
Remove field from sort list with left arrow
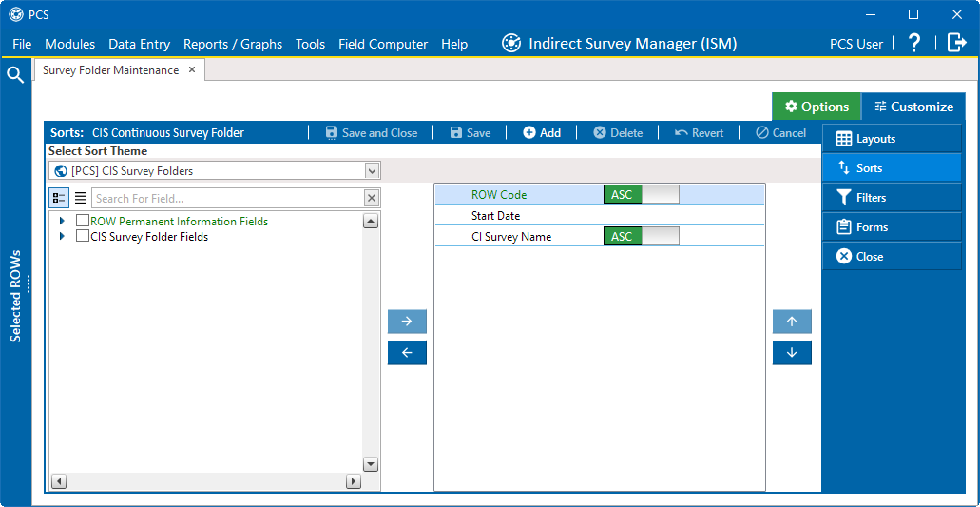(x=407, y=353)
